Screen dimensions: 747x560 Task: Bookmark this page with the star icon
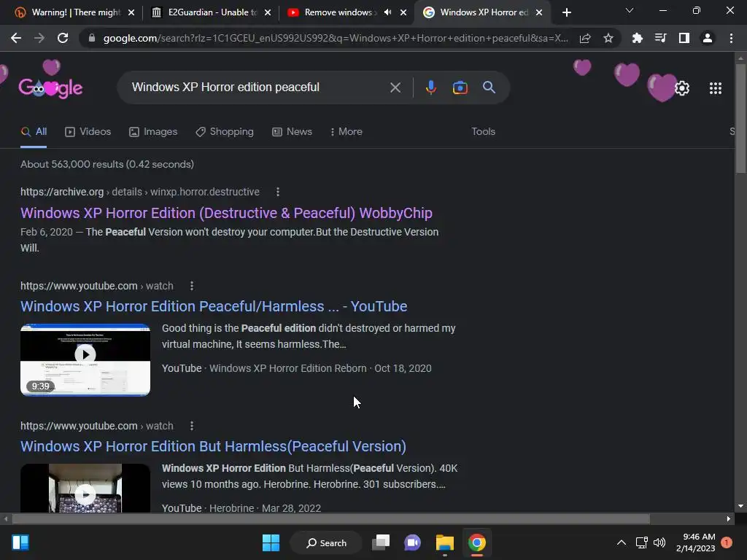click(608, 38)
